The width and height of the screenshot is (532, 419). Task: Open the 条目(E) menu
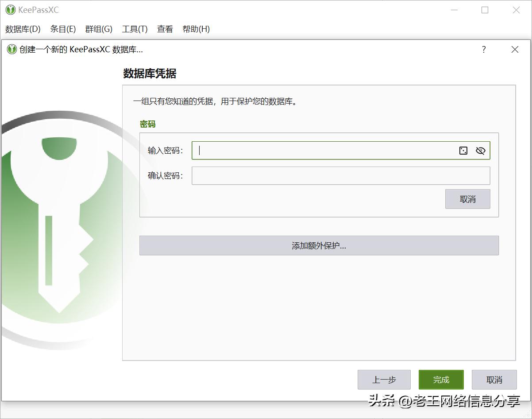(x=63, y=29)
